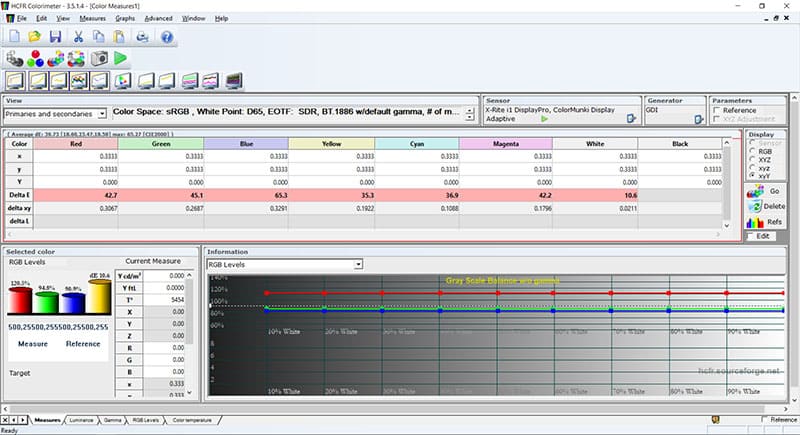Open the Advanced menu
The image size is (800, 435).
point(158,18)
